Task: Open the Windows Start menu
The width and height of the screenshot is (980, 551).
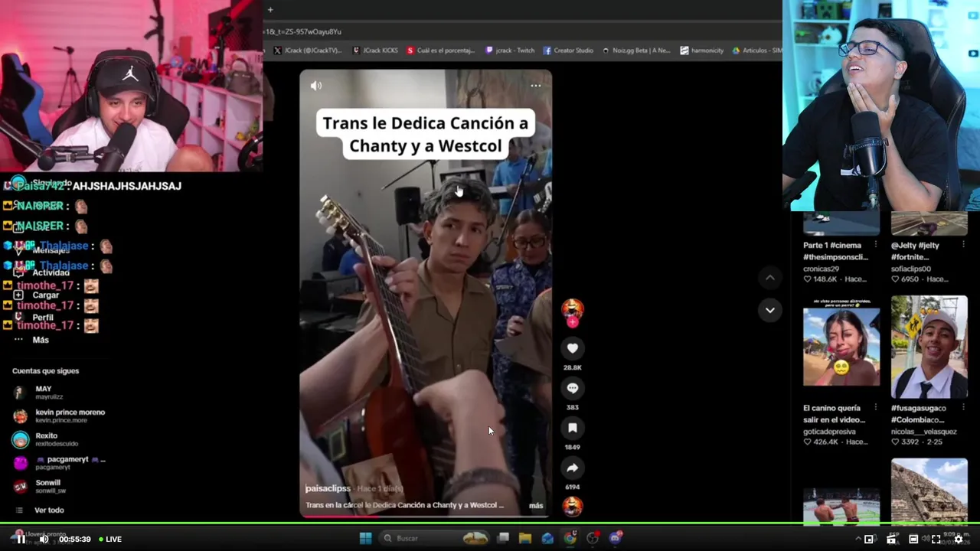Action: pyautogui.click(x=366, y=538)
